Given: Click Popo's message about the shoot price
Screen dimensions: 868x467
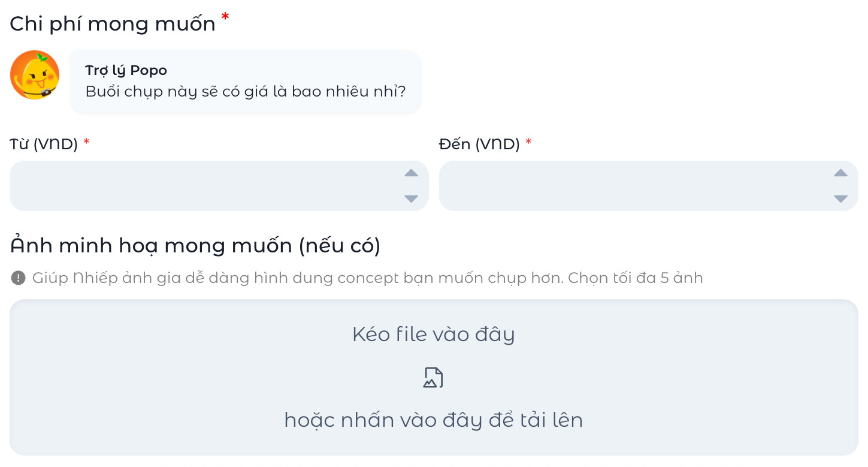Looking at the screenshot, I should tap(246, 92).
